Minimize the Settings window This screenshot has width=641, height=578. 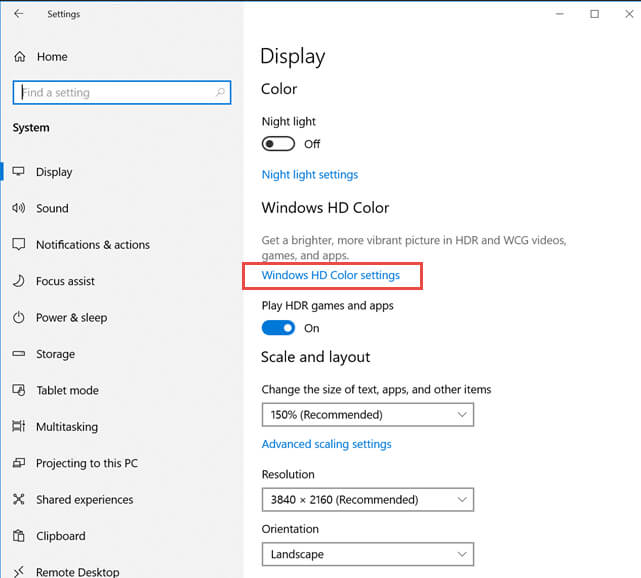tap(560, 14)
